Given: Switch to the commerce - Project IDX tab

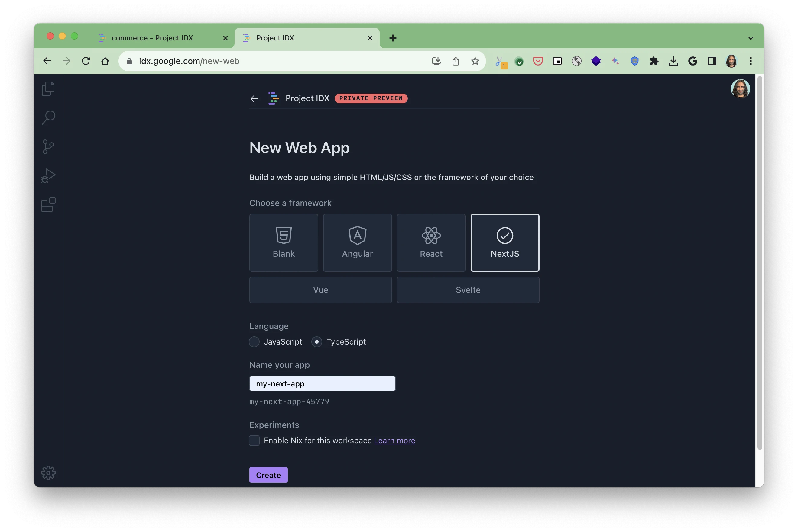Looking at the screenshot, I should (x=153, y=38).
